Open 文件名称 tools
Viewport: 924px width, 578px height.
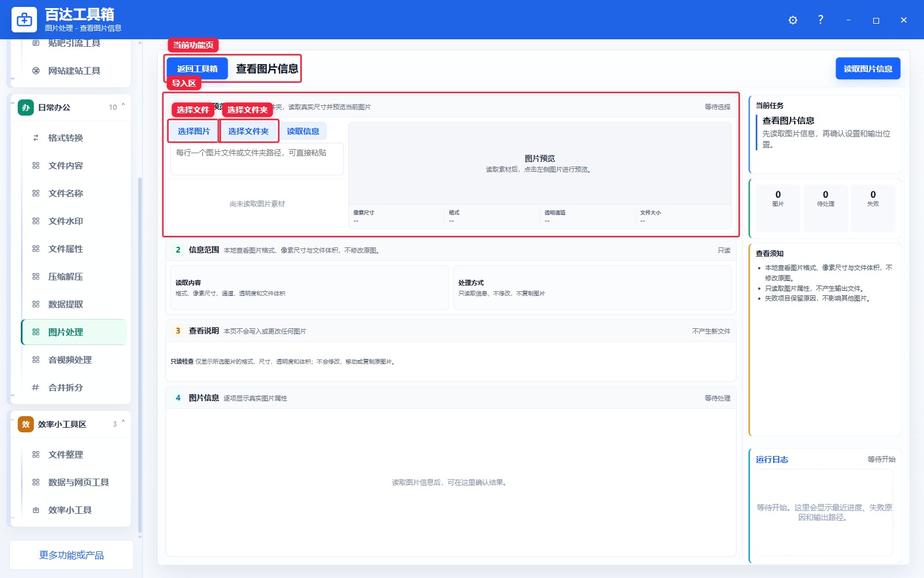[x=74, y=194]
